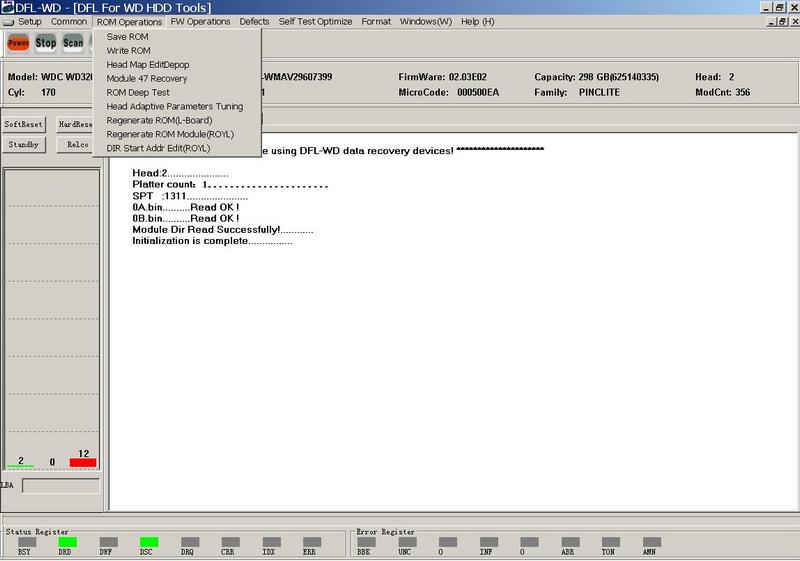800x561 pixels.
Task: Click the ModCnt 356 value
Action: [742, 92]
